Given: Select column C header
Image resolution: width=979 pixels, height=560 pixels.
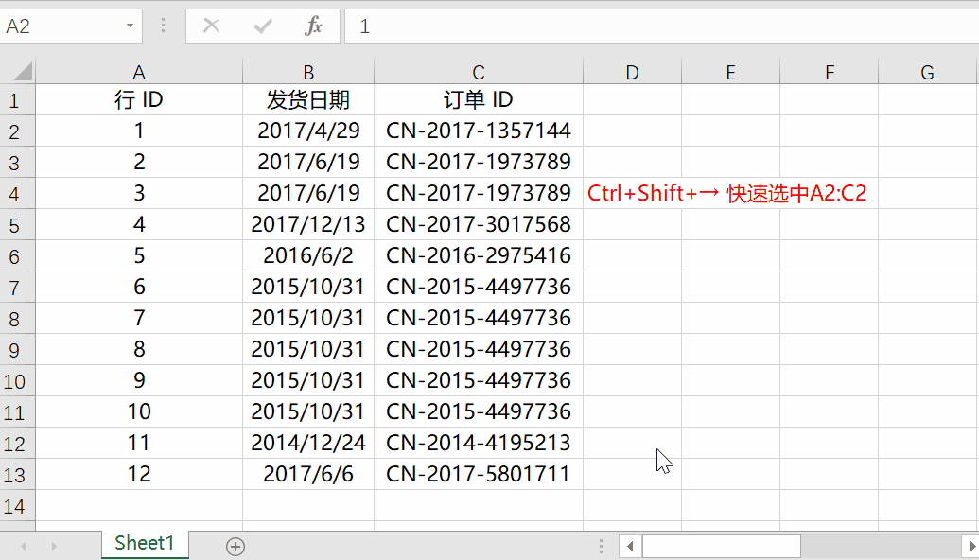Looking at the screenshot, I should click(479, 72).
